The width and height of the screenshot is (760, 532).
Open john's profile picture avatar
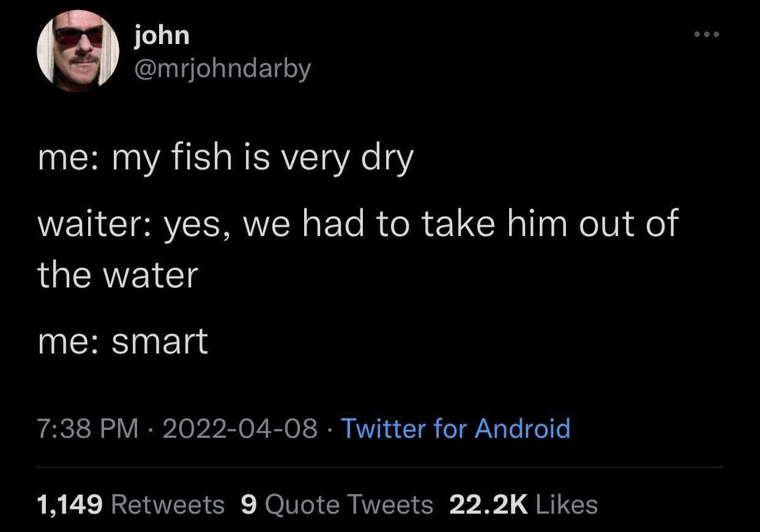click(78, 51)
